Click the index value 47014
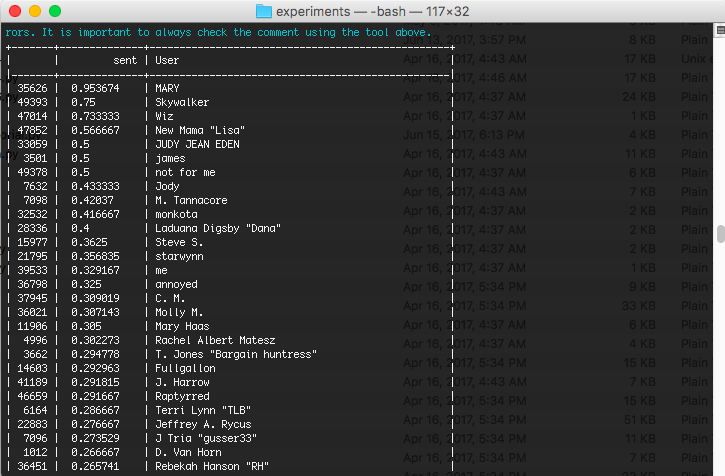Viewport: 725px width, 476px height. click(32, 116)
